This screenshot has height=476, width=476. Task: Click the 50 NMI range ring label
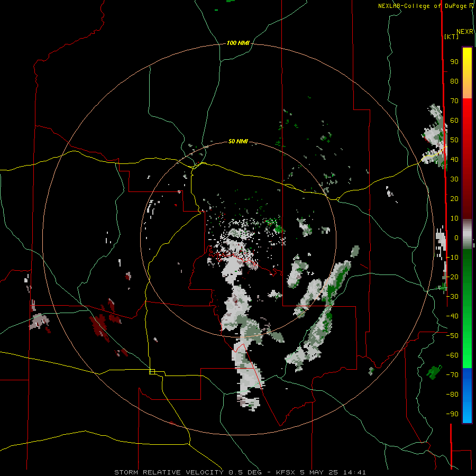[238, 141]
